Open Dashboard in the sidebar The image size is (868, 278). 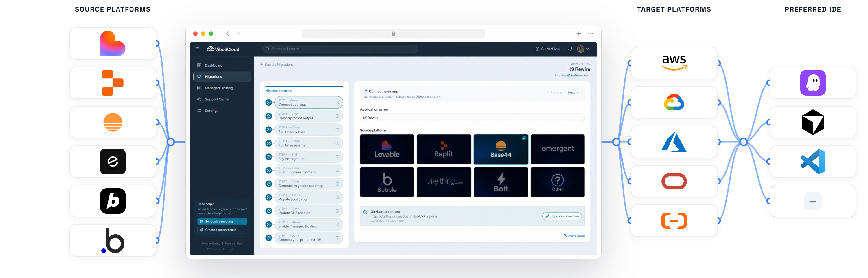(x=222, y=65)
